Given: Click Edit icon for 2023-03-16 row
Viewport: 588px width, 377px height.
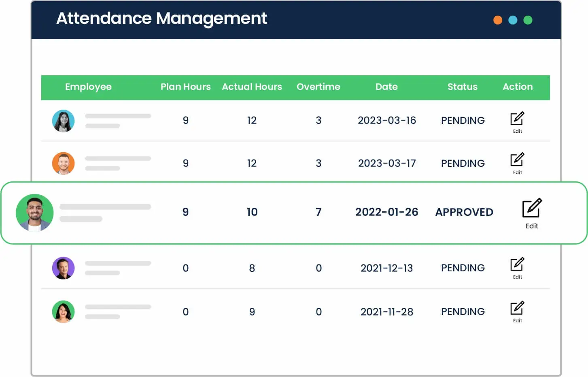Looking at the screenshot, I should click(x=517, y=119).
